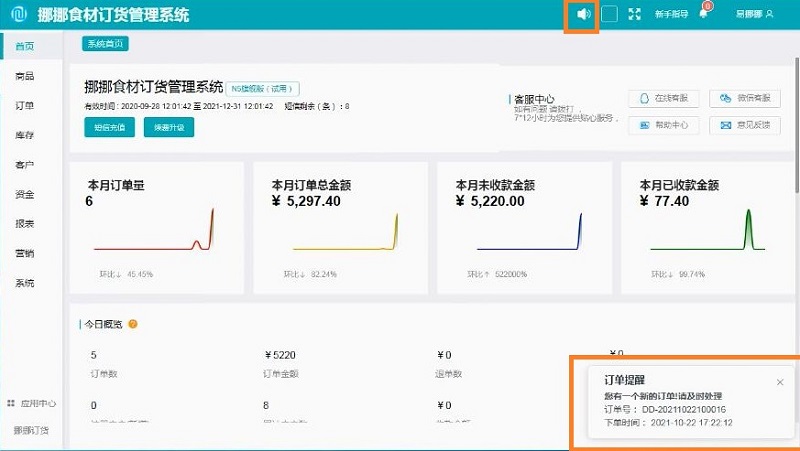The height and width of the screenshot is (451, 800).
Task: Click the ¥ 5,220.00 unpaid amount
Action: pyautogui.click(x=490, y=202)
